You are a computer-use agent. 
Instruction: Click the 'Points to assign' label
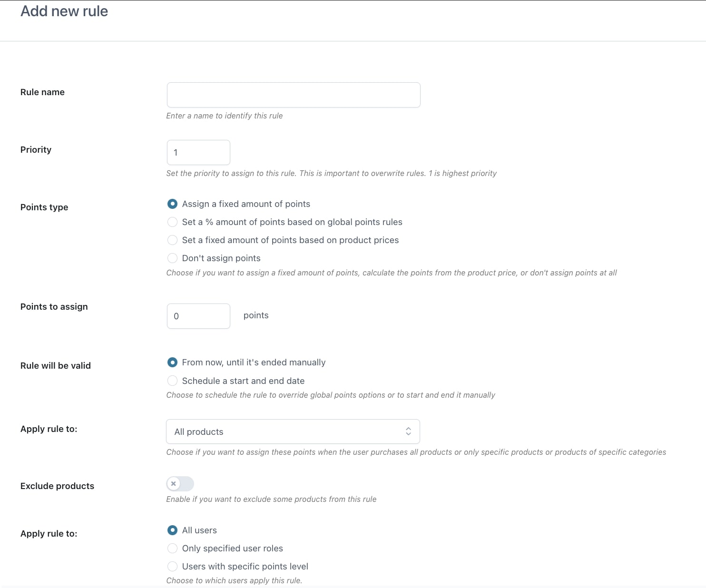pos(54,307)
